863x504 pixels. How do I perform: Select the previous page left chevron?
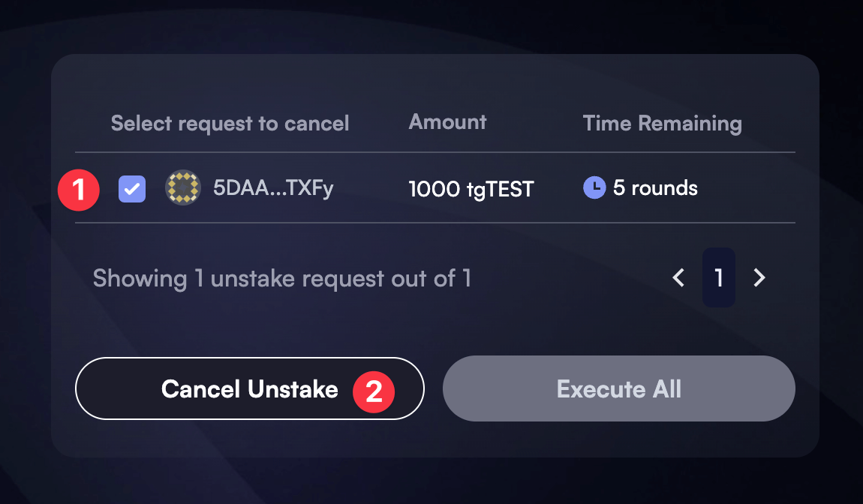click(x=678, y=277)
